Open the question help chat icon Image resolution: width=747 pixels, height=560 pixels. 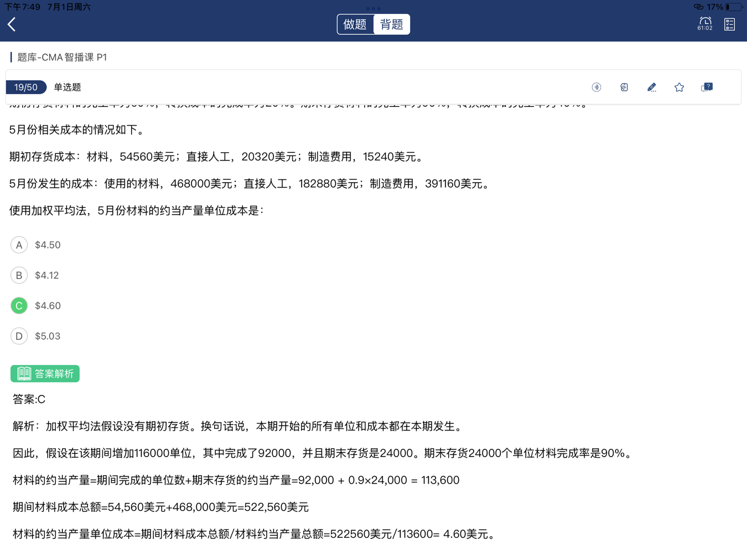tap(707, 87)
